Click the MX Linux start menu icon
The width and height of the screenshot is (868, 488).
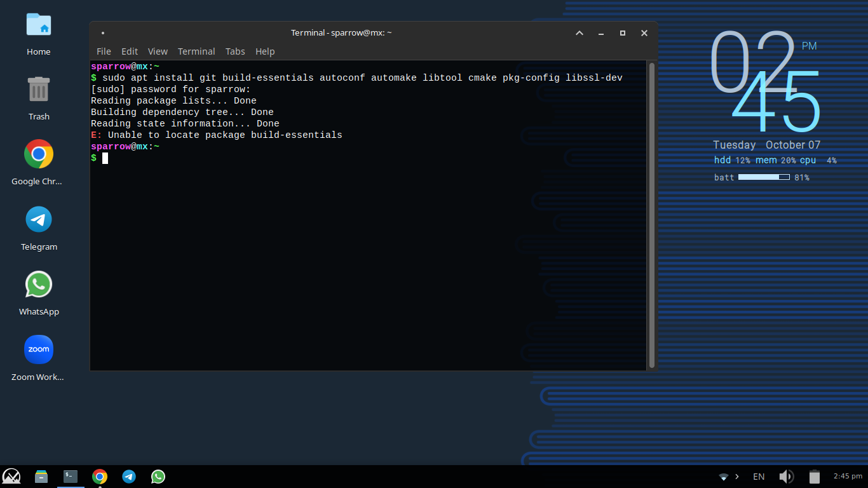(x=11, y=477)
